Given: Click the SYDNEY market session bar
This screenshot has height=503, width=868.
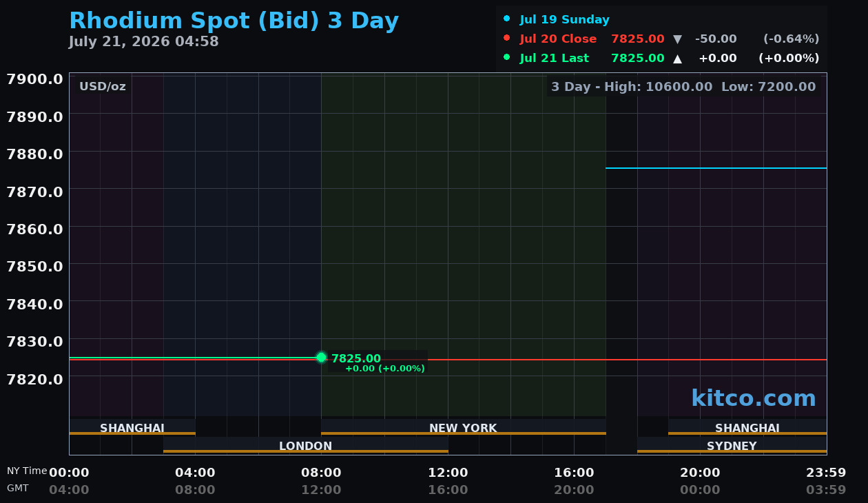Looking at the screenshot, I should [732, 446].
